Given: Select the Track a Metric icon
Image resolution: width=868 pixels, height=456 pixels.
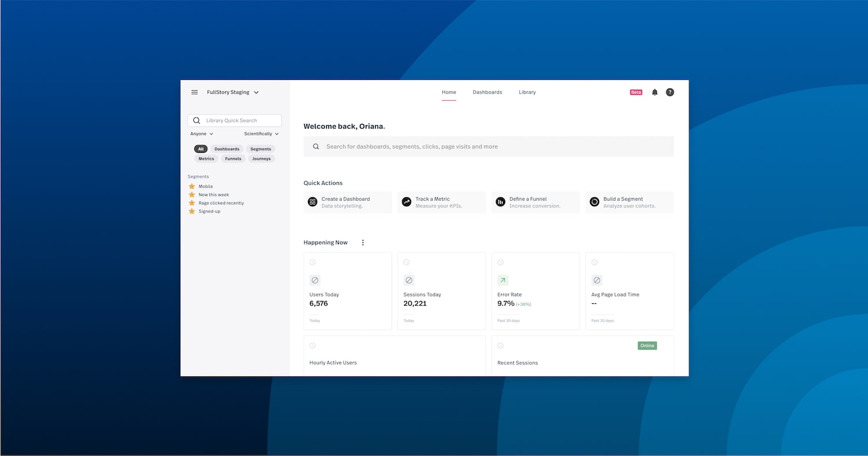Looking at the screenshot, I should click(406, 202).
